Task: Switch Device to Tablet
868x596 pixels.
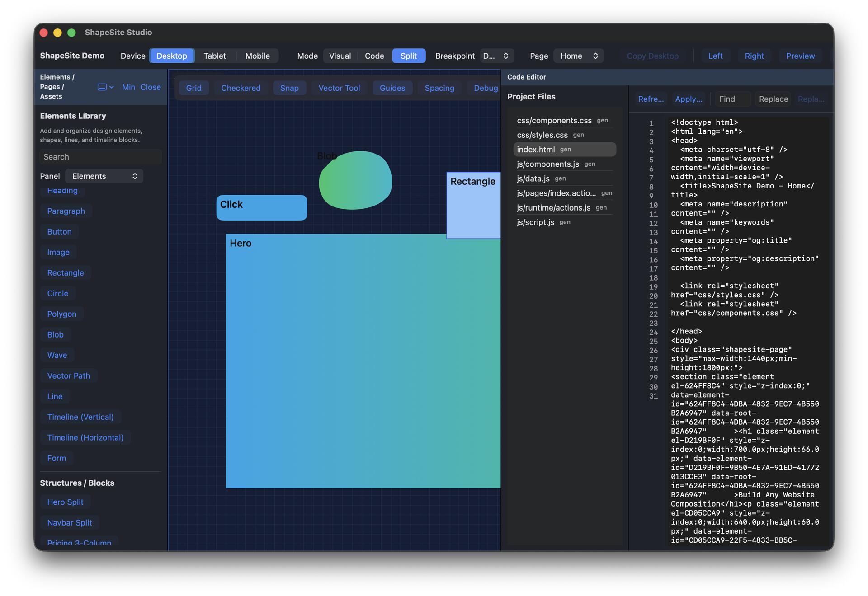Action: click(x=214, y=56)
